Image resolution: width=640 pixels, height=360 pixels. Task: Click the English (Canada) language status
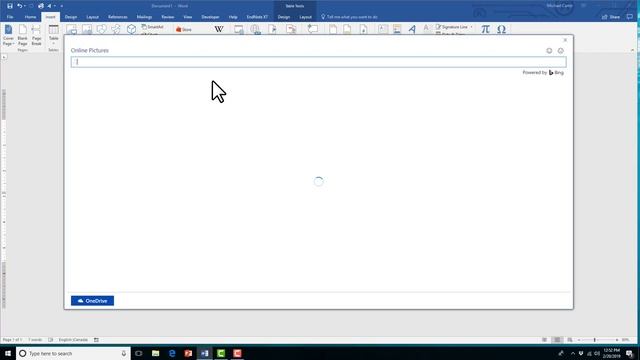point(73,340)
